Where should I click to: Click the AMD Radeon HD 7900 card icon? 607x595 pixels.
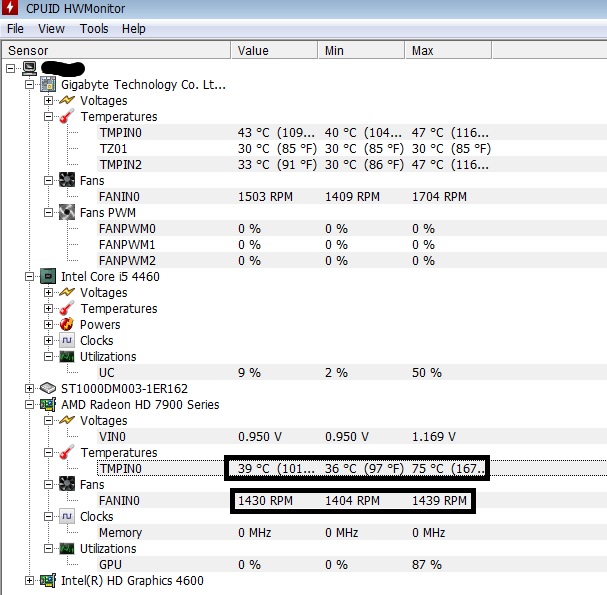point(47,405)
